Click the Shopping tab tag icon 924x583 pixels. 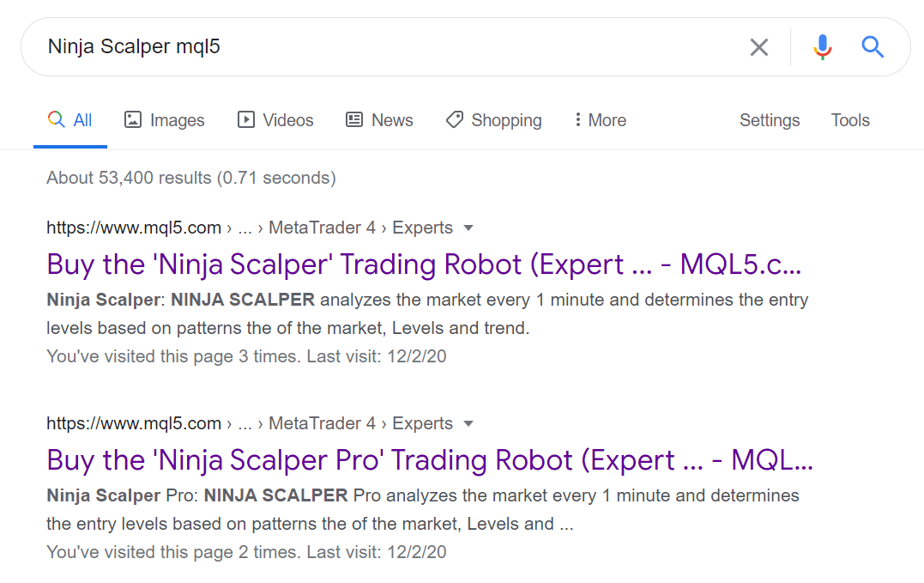click(x=455, y=119)
